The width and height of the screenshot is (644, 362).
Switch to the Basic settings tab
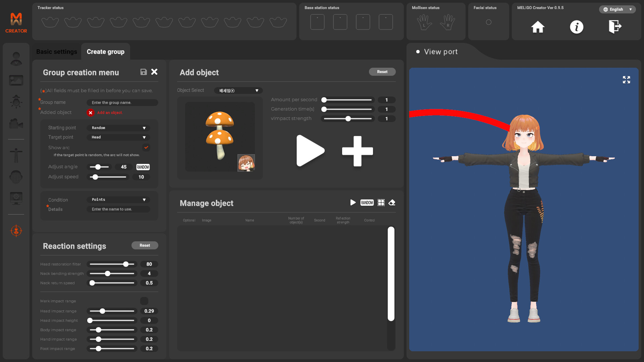pyautogui.click(x=57, y=52)
